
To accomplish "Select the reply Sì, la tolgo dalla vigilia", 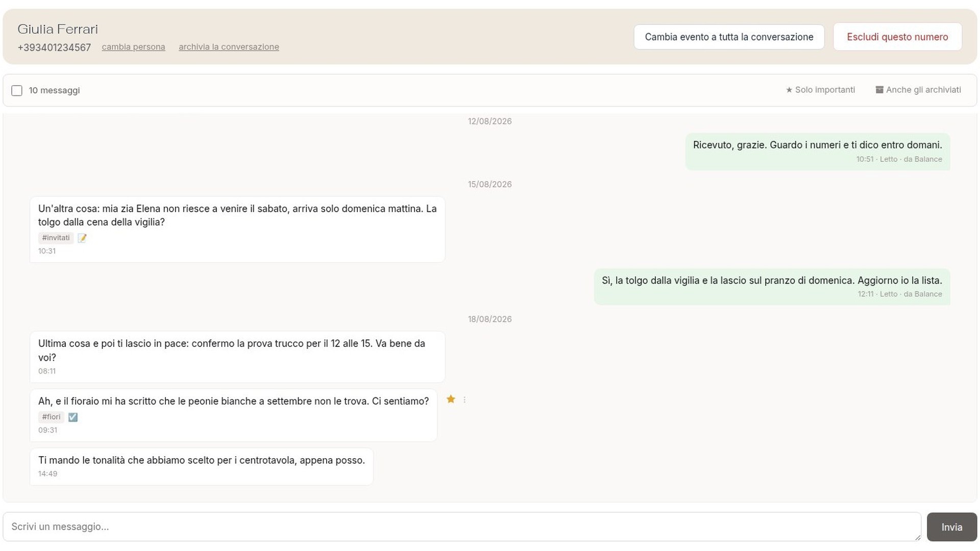I will point(772,287).
